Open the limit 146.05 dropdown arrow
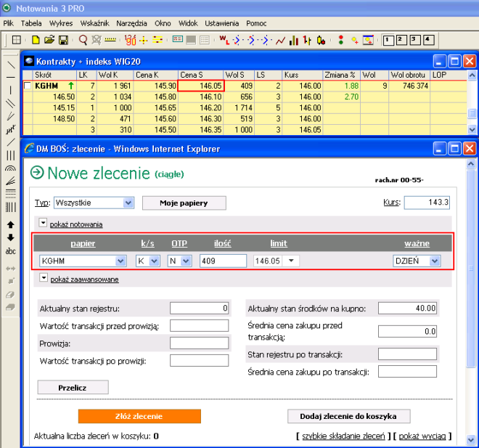The width and height of the screenshot is (479, 448). (291, 261)
